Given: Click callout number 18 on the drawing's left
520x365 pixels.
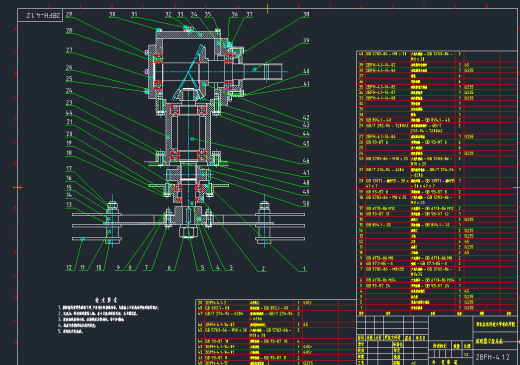Looking at the screenshot, I should pos(69,153).
